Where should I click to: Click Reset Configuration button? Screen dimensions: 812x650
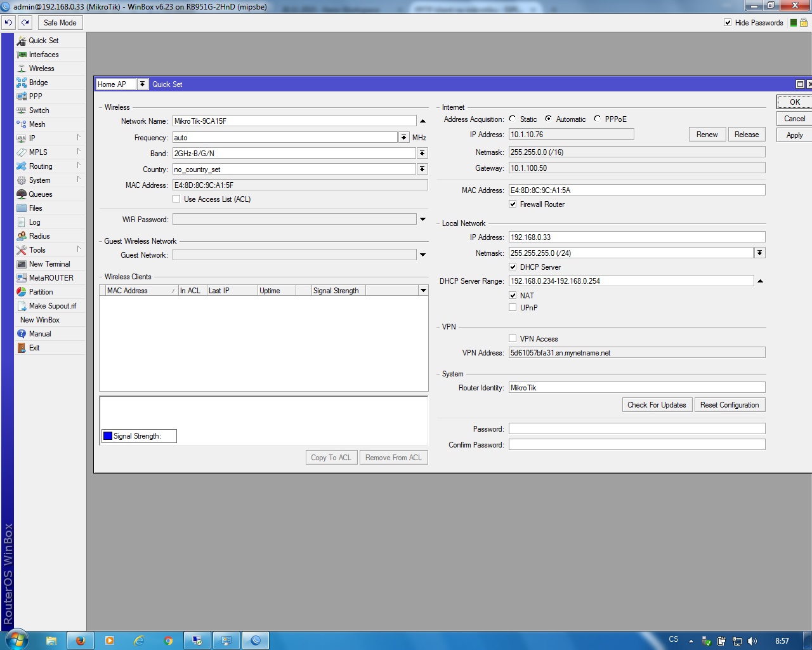[x=730, y=405]
